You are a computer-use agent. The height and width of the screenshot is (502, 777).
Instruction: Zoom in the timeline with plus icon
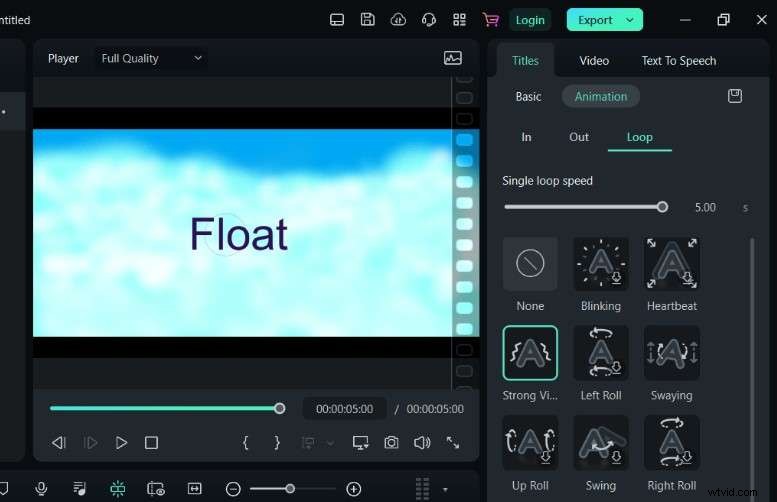(353, 489)
